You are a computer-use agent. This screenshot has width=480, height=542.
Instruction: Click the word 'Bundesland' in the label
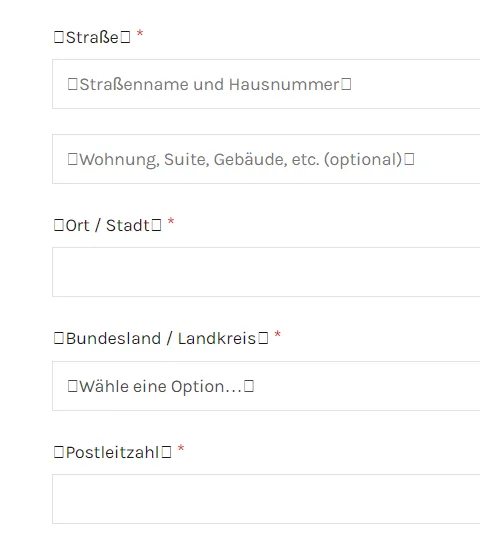[x=113, y=338]
